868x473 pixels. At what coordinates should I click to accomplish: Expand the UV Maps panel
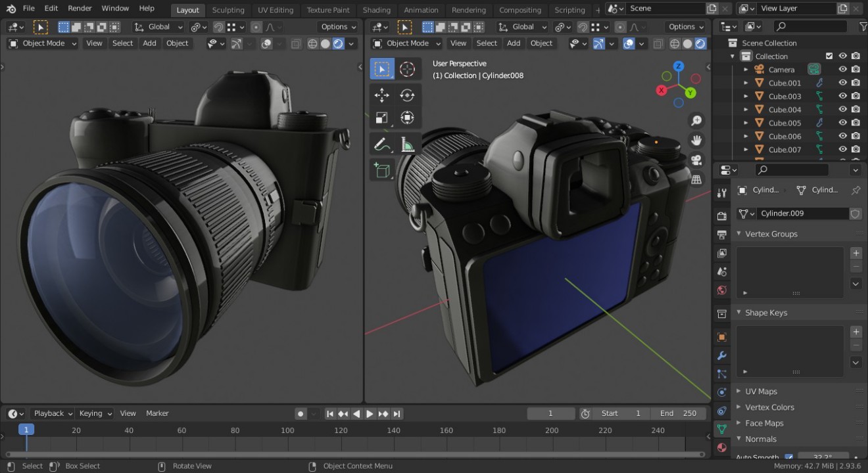click(761, 392)
